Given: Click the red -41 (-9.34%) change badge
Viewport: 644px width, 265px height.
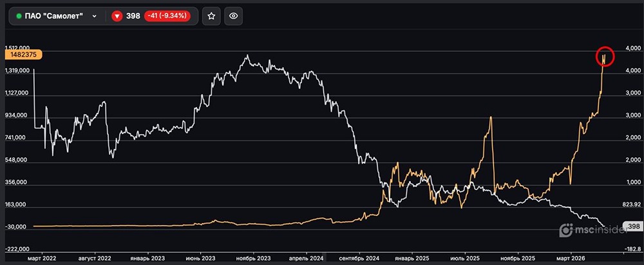Looking at the screenshot, I should point(167,16).
